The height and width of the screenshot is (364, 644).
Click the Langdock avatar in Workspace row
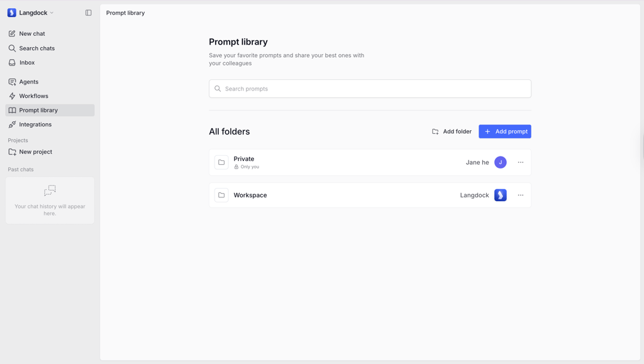pyautogui.click(x=500, y=195)
